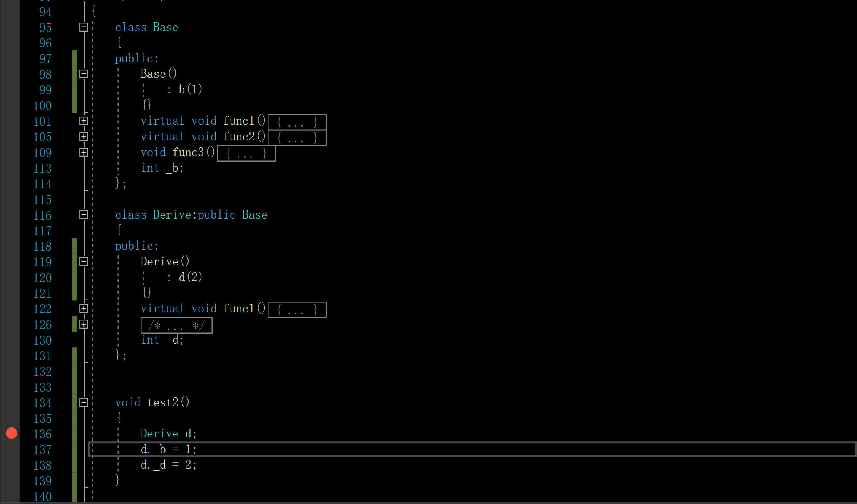857x504 pixels.
Task: Click ':_d(2)' initializer
Action: [x=184, y=277]
